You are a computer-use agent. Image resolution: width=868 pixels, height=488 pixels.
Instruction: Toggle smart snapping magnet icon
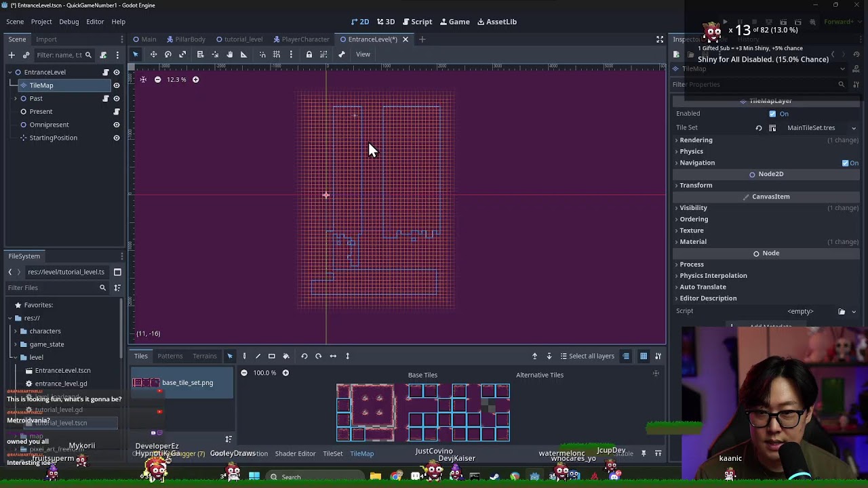[262, 54]
